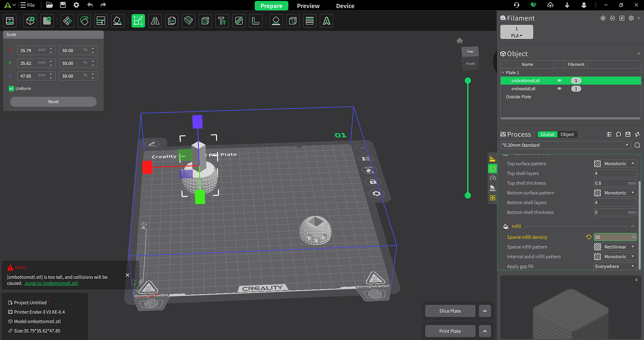Switch process settings to Object
This screenshot has height=340, width=644.
[x=567, y=135]
